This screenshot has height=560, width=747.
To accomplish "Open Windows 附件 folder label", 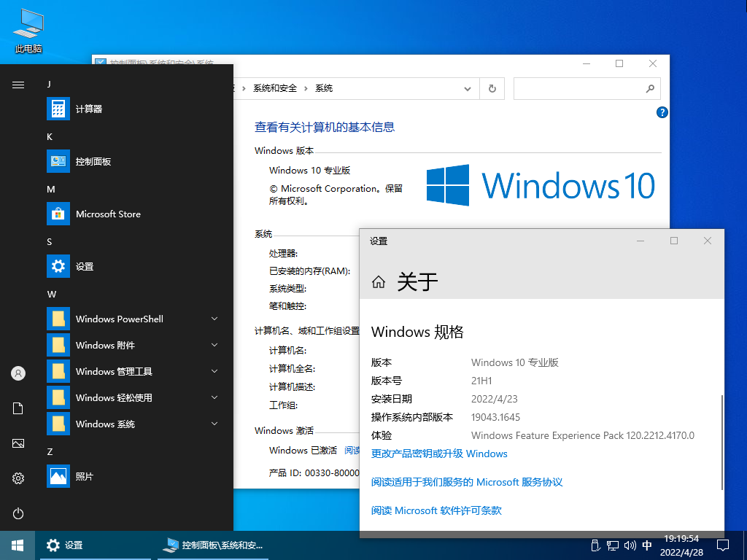I will click(105, 345).
